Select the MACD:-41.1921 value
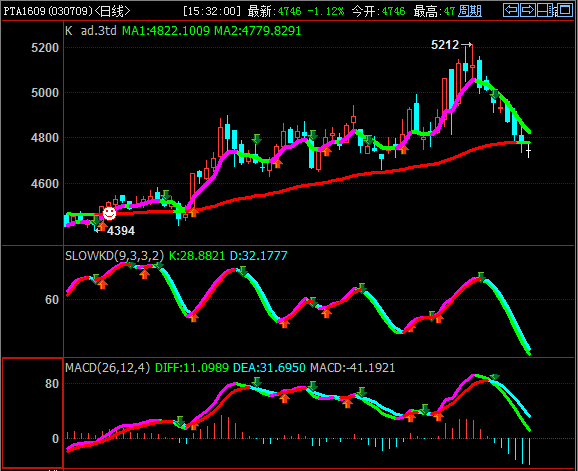The width and height of the screenshot is (578, 471). click(352, 367)
